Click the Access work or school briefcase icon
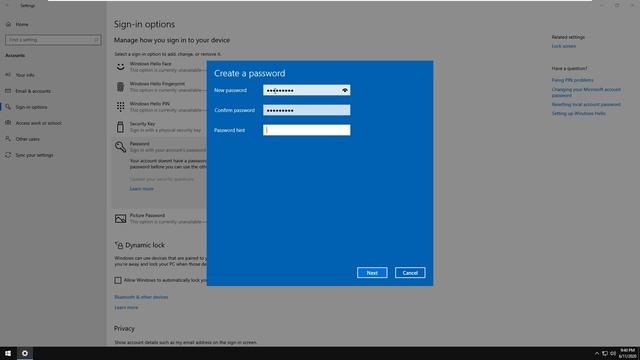 pyautogui.click(x=8, y=123)
